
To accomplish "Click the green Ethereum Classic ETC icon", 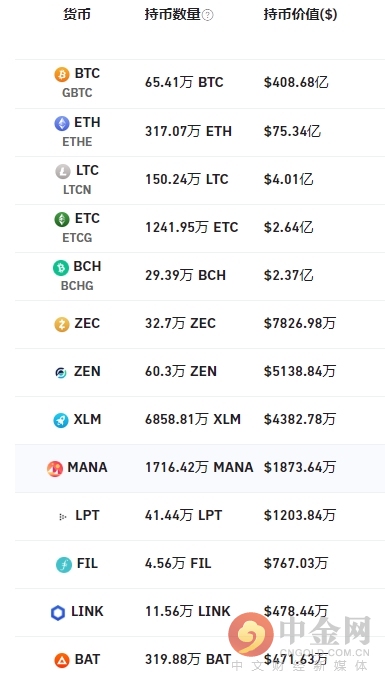I will click(62, 219).
